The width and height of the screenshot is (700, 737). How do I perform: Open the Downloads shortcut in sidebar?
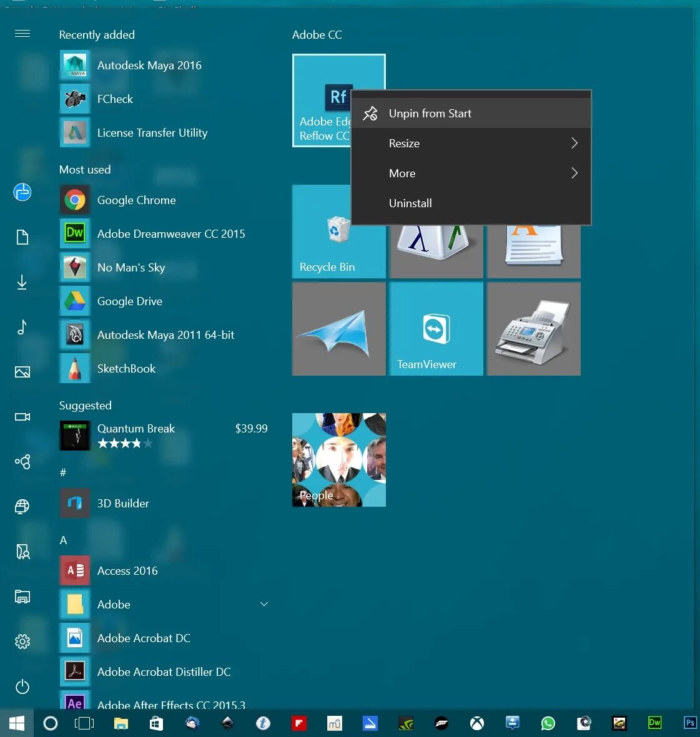click(x=22, y=283)
